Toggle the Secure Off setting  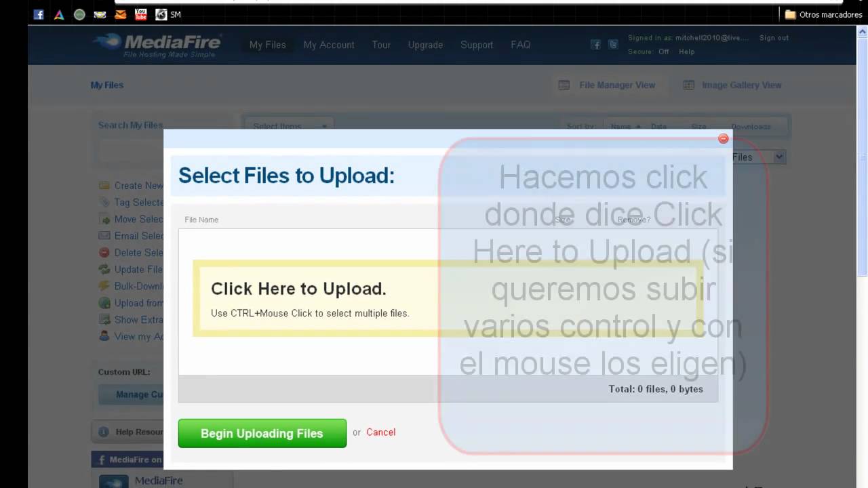[663, 52]
